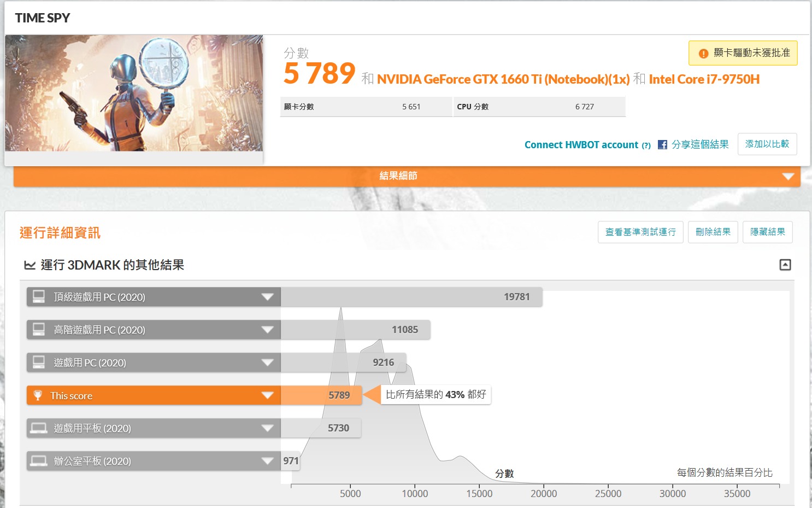Click the 顯卡驅動未獲批准 warning badge

point(743,53)
